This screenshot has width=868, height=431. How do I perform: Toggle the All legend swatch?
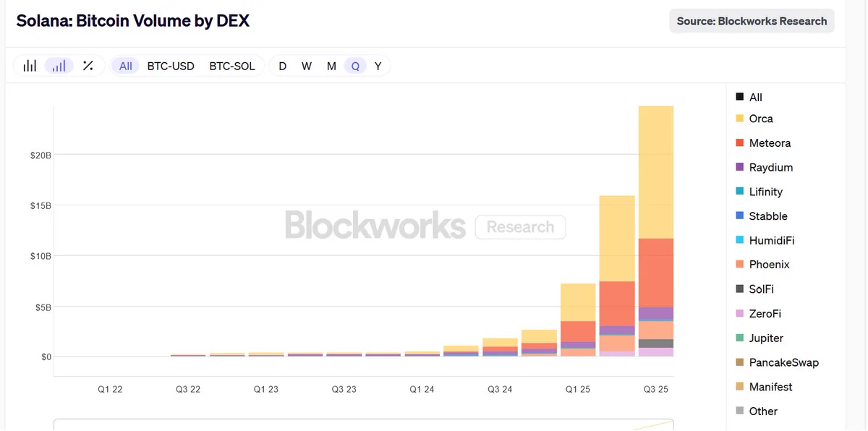pyautogui.click(x=739, y=97)
